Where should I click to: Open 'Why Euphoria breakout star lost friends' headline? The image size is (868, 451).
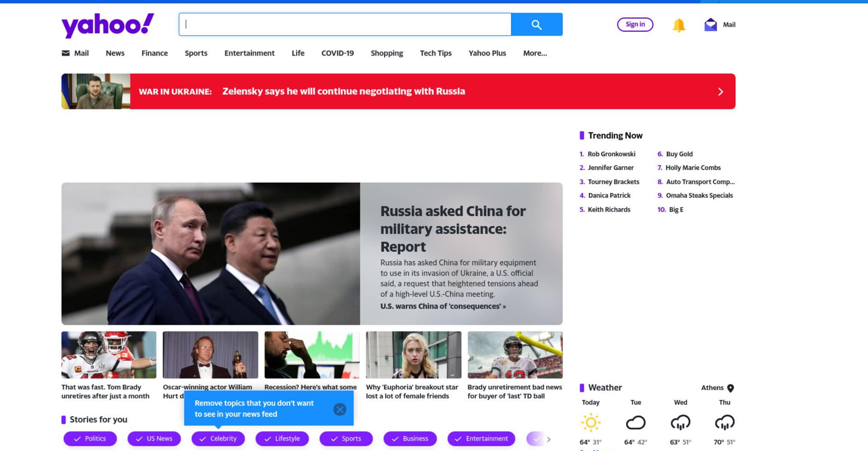tap(412, 392)
